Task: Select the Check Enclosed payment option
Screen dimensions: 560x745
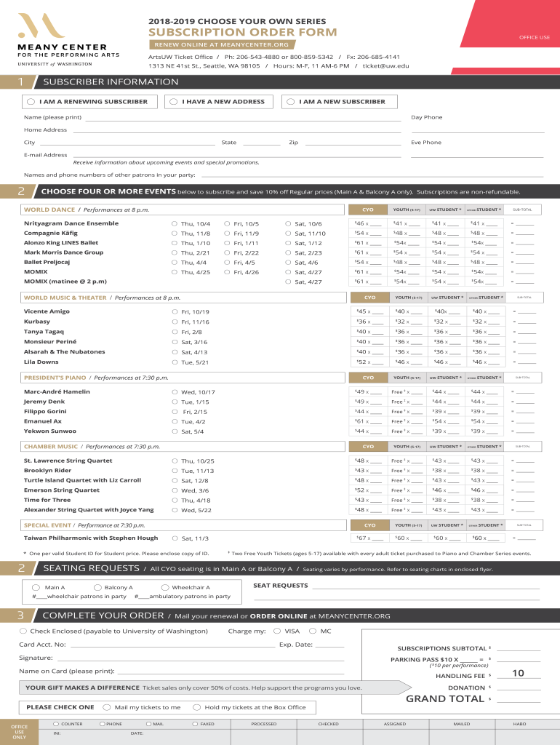Action: [x=23, y=631]
